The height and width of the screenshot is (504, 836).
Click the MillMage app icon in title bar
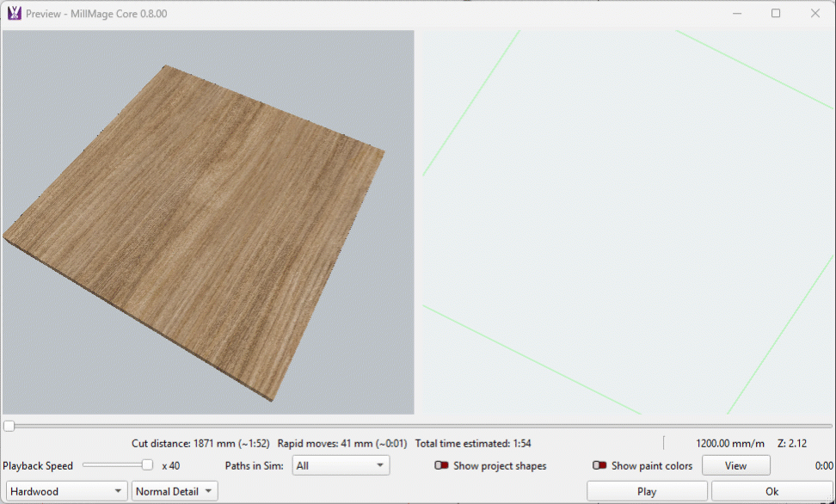14,14
